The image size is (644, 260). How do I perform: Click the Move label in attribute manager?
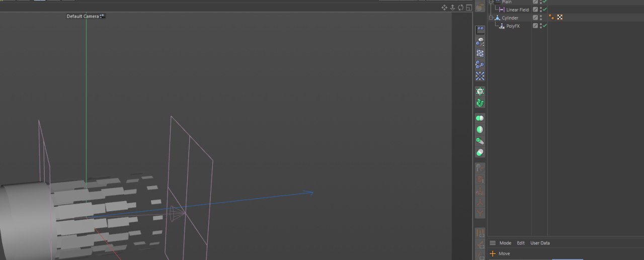pyautogui.click(x=504, y=253)
